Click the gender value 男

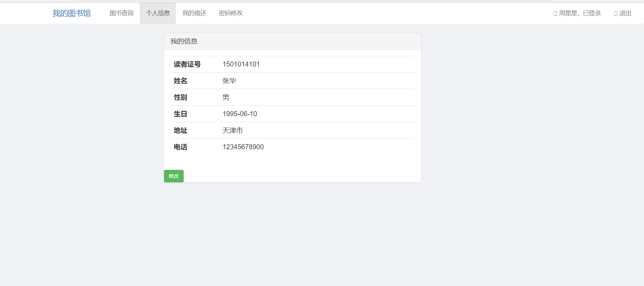click(226, 97)
